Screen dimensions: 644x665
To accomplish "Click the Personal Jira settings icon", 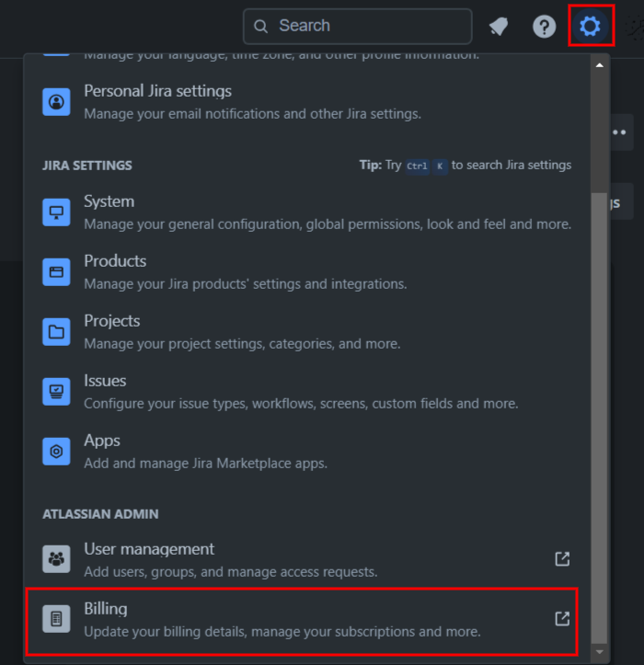I will (x=56, y=102).
